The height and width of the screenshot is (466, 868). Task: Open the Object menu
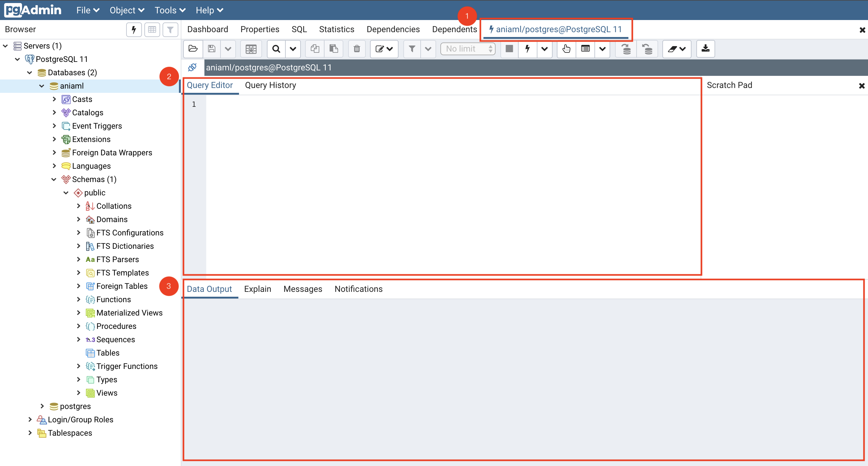coord(127,10)
